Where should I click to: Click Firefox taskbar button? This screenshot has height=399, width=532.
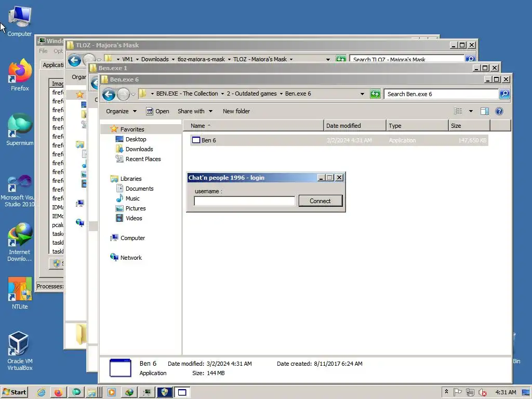(x=58, y=393)
